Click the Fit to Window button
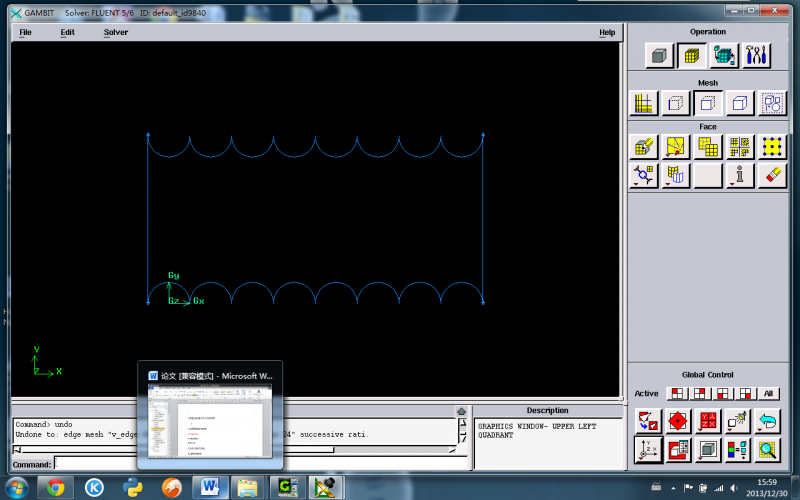This screenshot has width=800, height=500. pyautogui.click(x=648, y=421)
